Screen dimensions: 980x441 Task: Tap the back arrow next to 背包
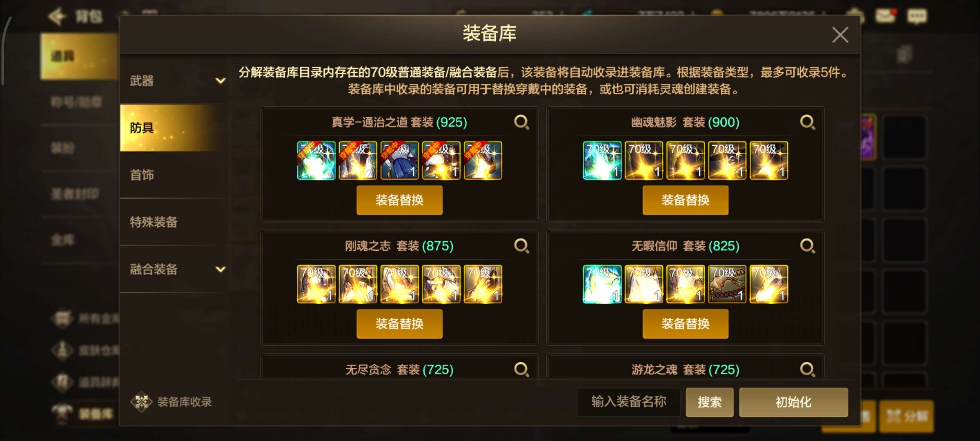point(57,17)
